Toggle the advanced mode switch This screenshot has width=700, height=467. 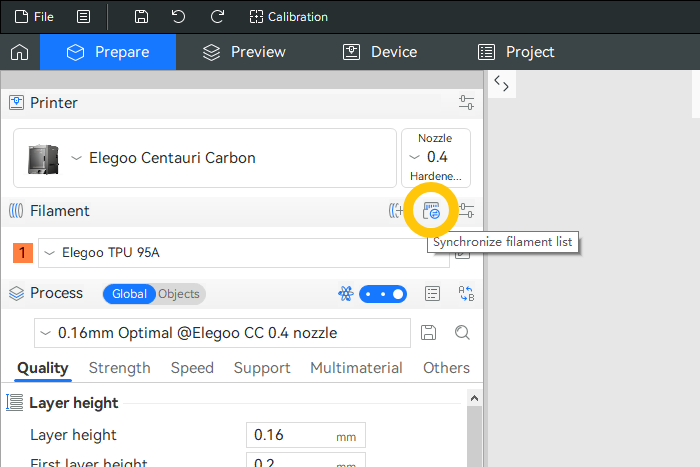(x=383, y=294)
